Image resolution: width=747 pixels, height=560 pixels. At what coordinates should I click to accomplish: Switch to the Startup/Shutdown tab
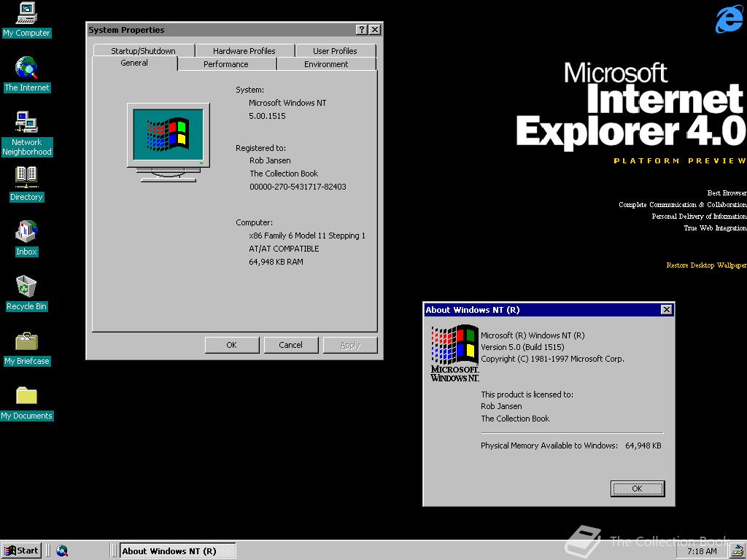144,50
